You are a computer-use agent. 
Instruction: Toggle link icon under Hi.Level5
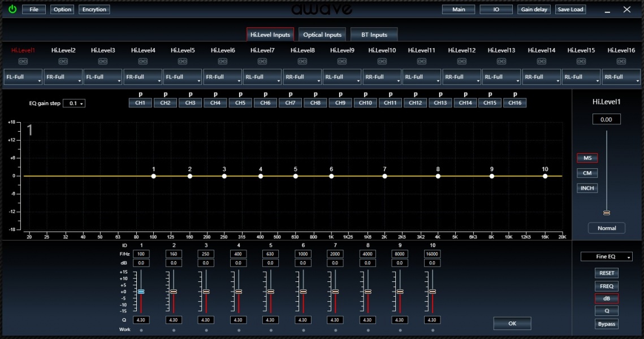click(x=183, y=62)
